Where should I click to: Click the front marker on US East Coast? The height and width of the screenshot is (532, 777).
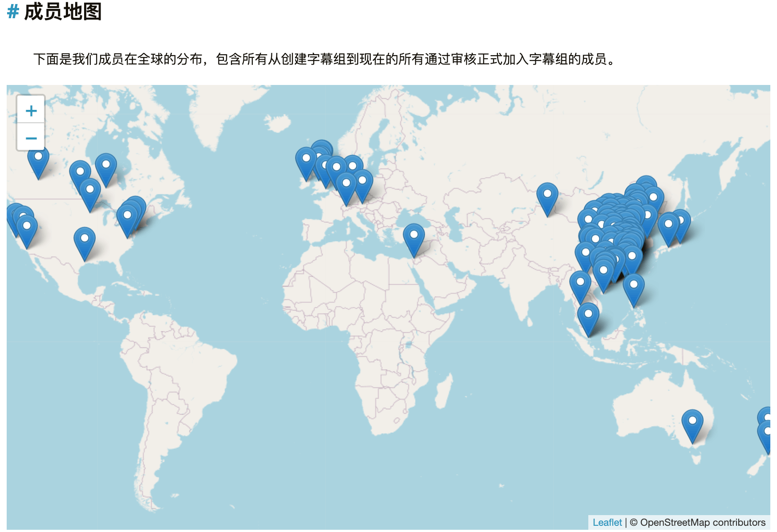tap(127, 218)
